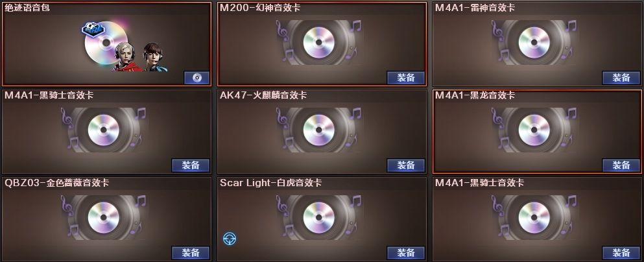644x262 pixels.
Task: Click the CF logo badge on 绝迹语音包
Action: (93, 30)
